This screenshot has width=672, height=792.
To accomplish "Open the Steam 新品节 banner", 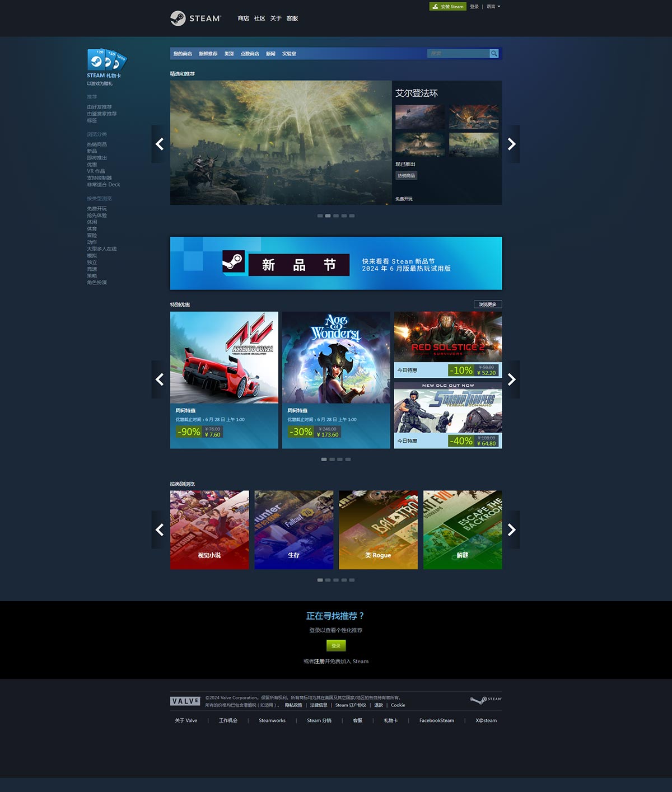I will click(x=336, y=263).
